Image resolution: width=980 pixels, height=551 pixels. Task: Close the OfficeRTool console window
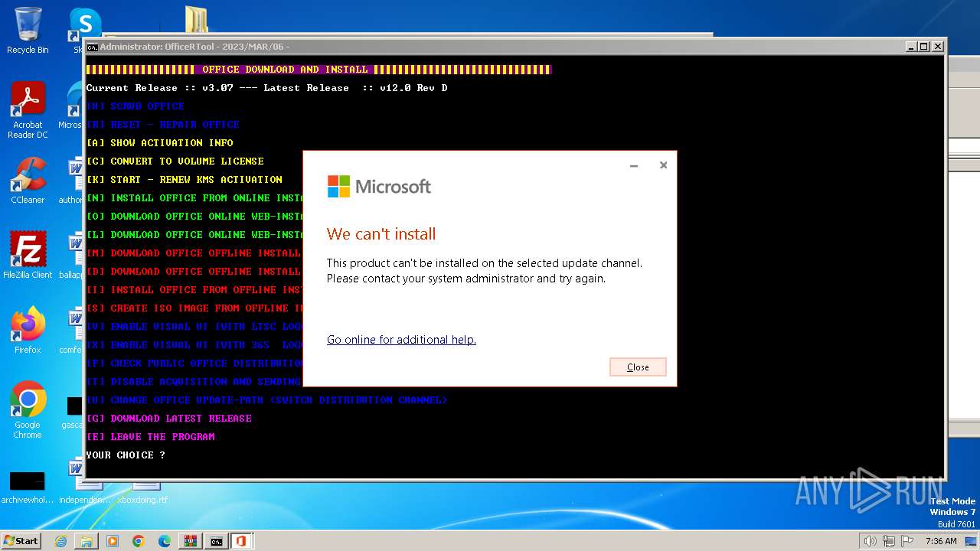pyautogui.click(x=937, y=47)
